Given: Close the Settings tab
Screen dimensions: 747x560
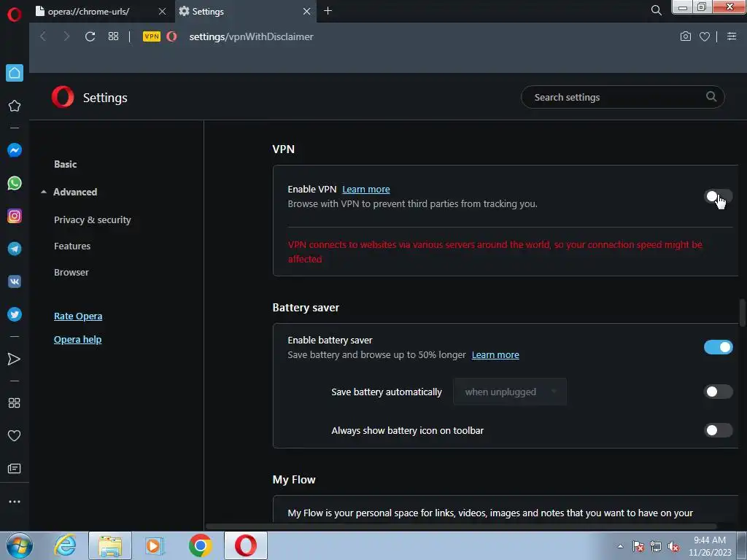Looking at the screenshot, I should [x=307, y=12].
